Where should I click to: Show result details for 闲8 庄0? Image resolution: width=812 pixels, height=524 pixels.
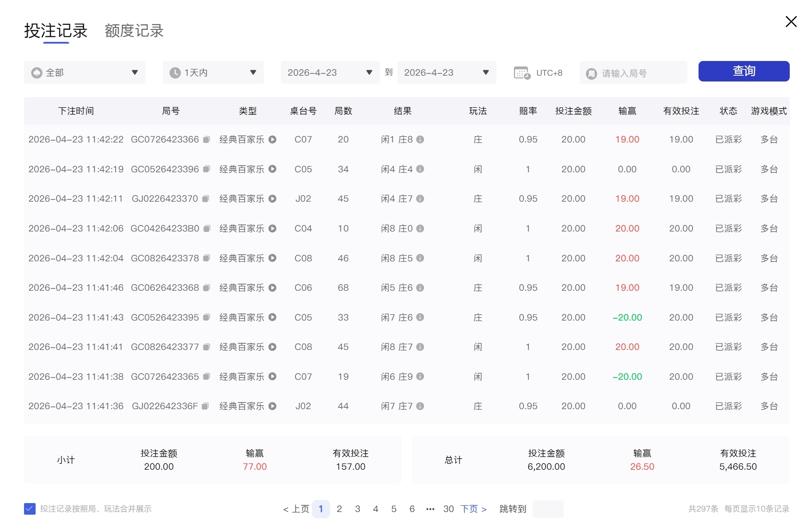(420, 228)
